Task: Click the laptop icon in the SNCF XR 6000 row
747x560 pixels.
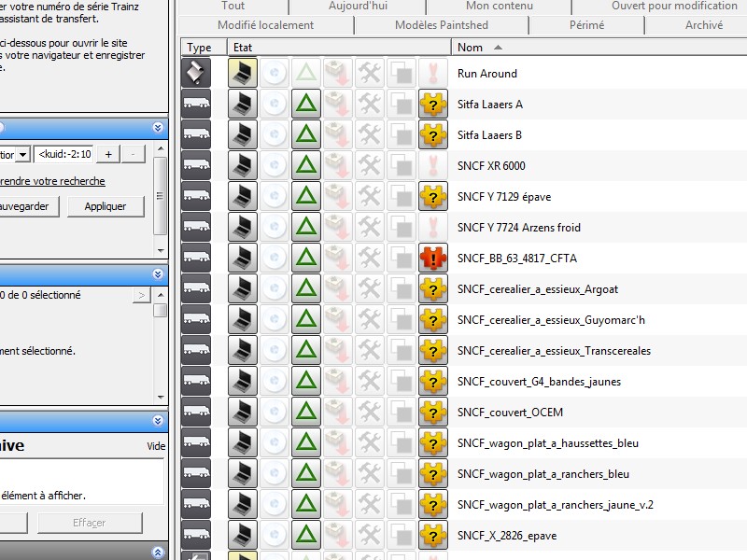Action: 243,165
